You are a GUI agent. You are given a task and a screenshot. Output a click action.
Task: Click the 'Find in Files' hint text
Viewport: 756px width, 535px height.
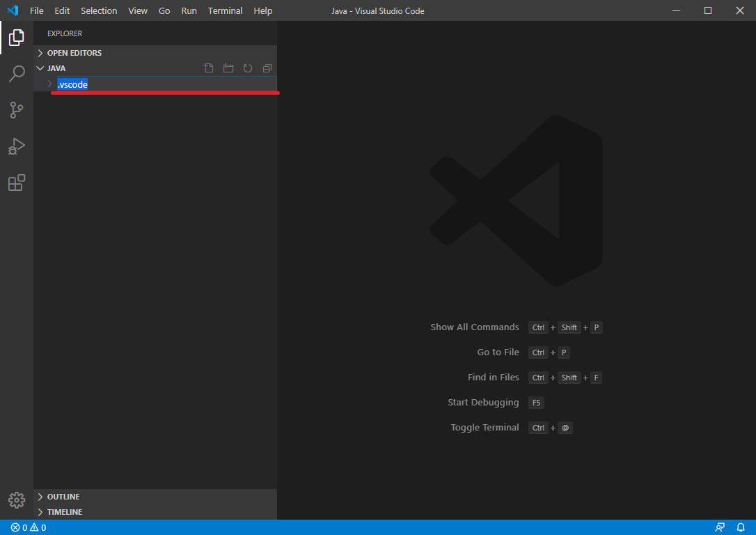tap(494, 378)
